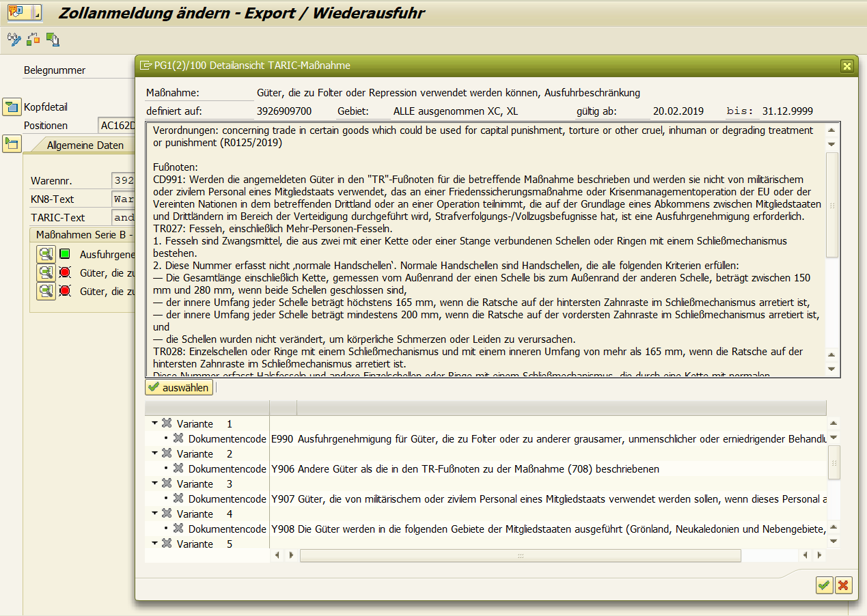867x616 pixels.
Task: Open the Kopfdetail header detail icon
Action: pyautogui.click(x=12, y=107)
